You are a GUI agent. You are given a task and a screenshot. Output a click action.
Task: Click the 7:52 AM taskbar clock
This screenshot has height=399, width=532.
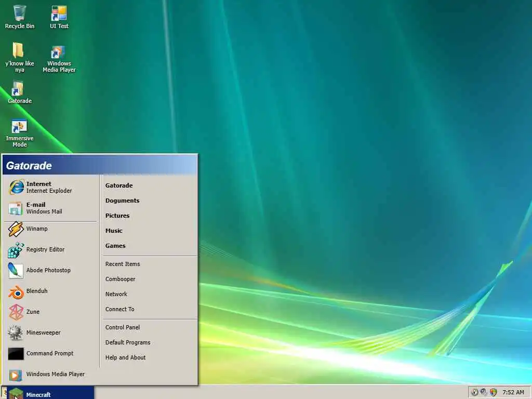coord(513,393)
